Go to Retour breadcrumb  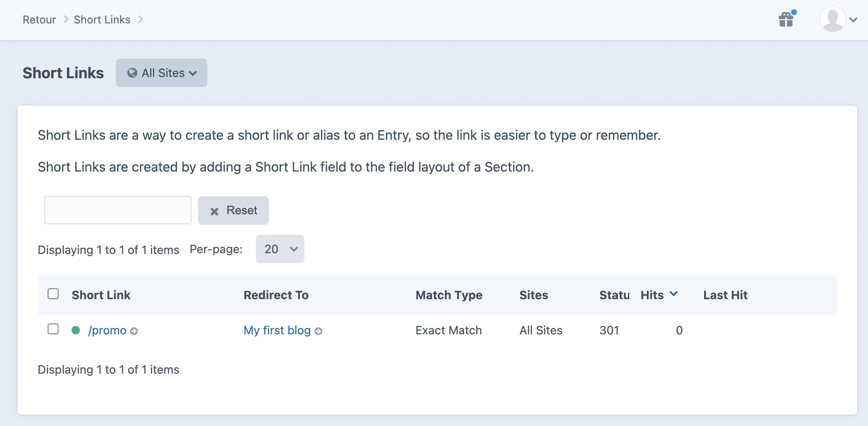pyautogui.click(x=39, y=20)
